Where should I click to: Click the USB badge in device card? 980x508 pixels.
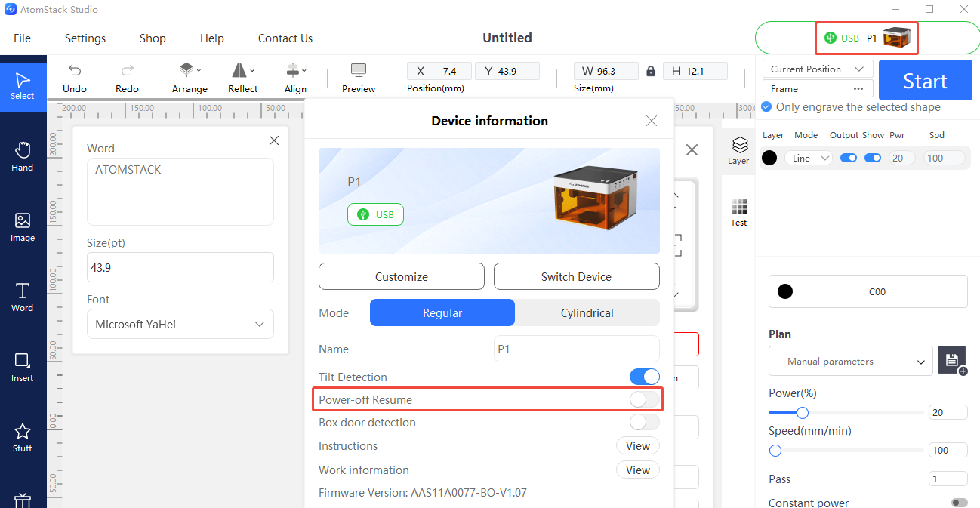coord(375,214)
